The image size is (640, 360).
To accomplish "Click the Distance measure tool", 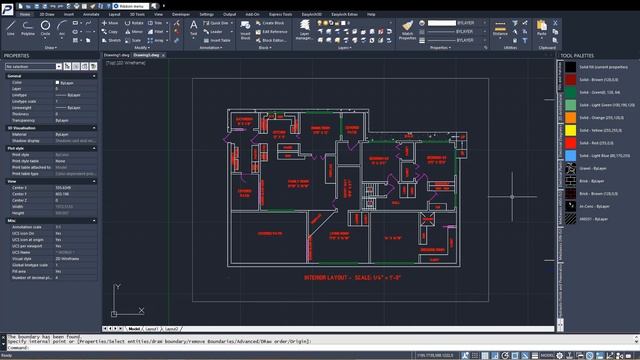I will tap(500, 29).
